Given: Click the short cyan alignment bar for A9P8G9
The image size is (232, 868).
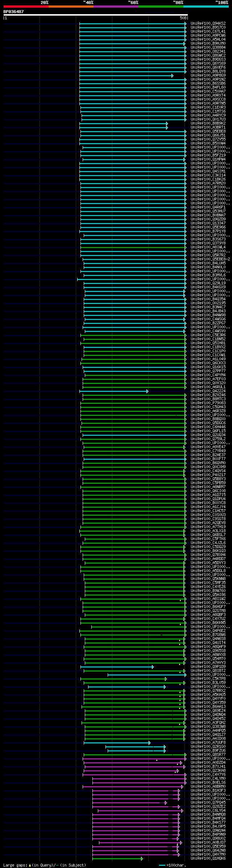Looking at the screenshot, I should click(126, 76).
